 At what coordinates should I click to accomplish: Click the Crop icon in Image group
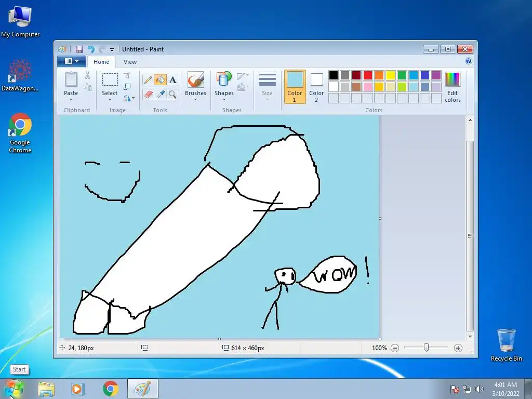(127, 75)
